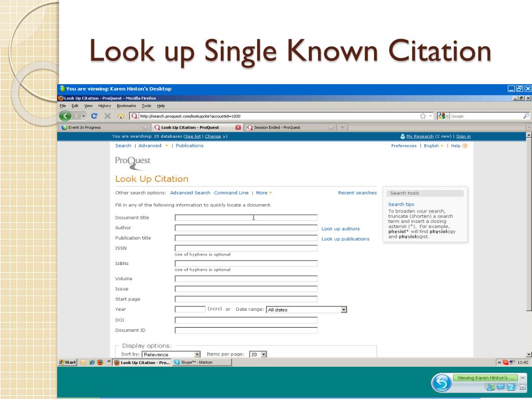Click the magnifier icon in Google search box

click(x=526, y=116)
